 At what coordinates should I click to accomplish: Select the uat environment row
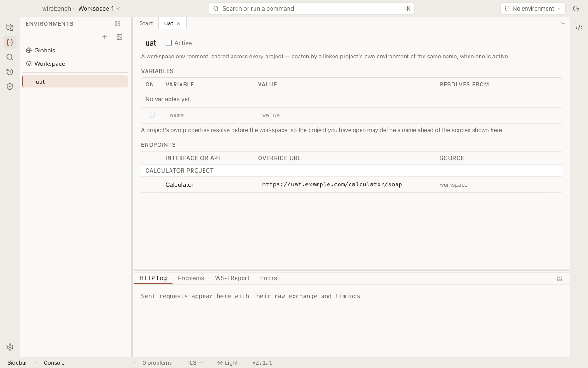75,81
